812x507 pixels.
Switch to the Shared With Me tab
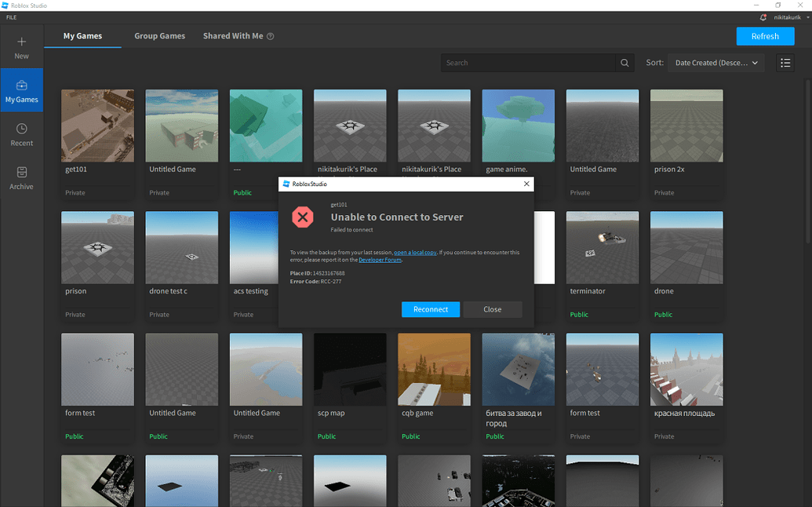[x=231, y=35]
